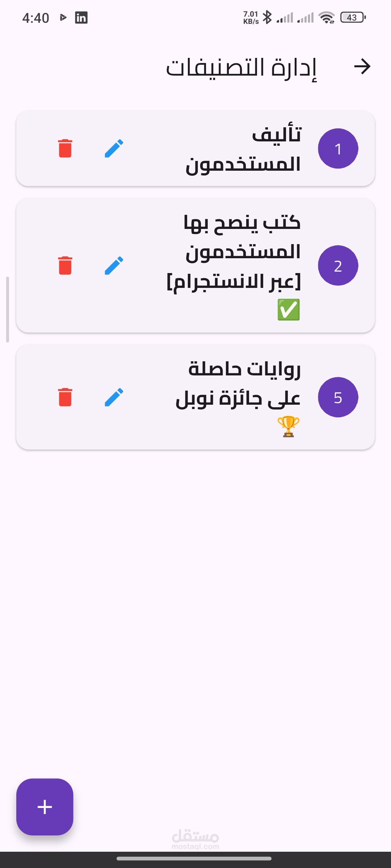This screenshot has height=868, width=391.
Task: Tap the battery indicator in status bar
Action: [353, 17]
